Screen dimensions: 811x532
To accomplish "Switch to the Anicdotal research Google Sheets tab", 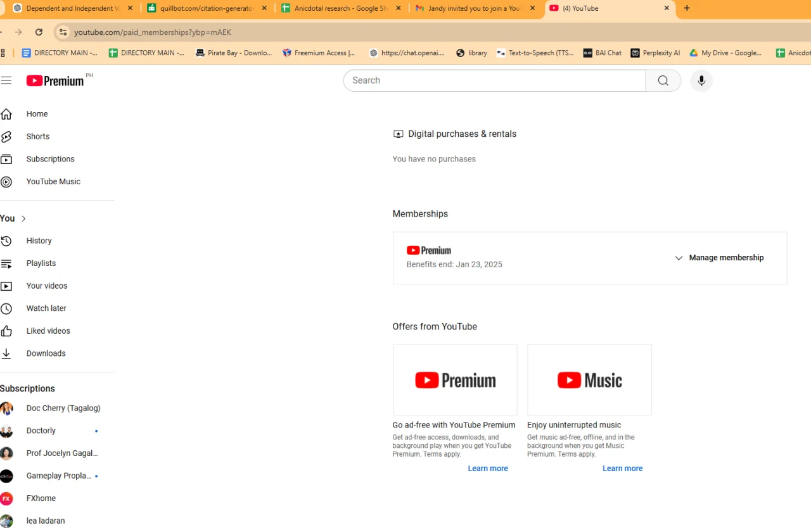I will click(342, 8).
